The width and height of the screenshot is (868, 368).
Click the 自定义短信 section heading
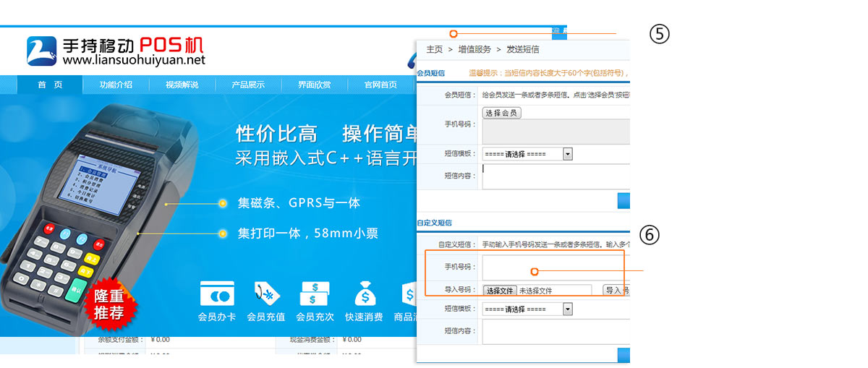pos(435,223)
